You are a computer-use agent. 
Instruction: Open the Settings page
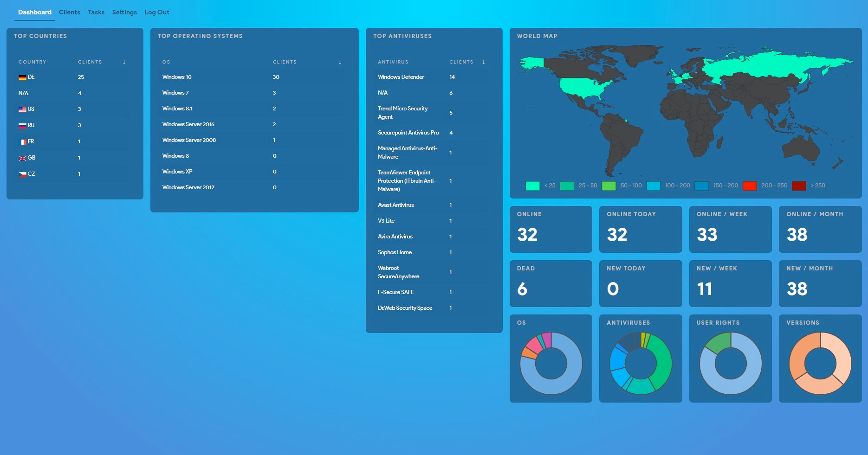[x=124, y=12]
